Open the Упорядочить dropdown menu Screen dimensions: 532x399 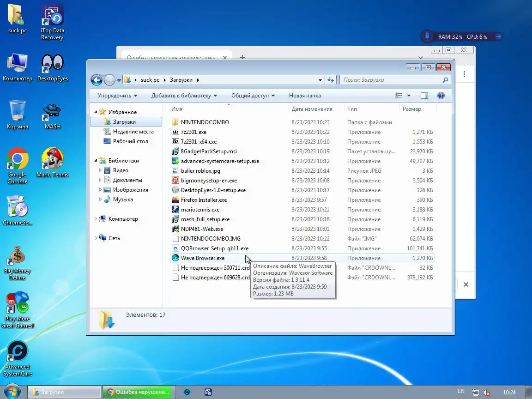[x=117, y=96]
